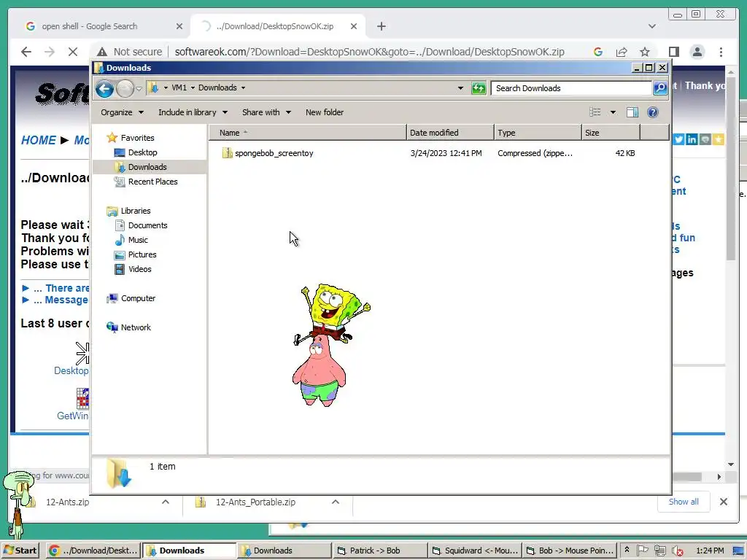This screenshot has width=747, height=560.
Task: Click Chrome back arrow
Action: click(x=26, y=52)
